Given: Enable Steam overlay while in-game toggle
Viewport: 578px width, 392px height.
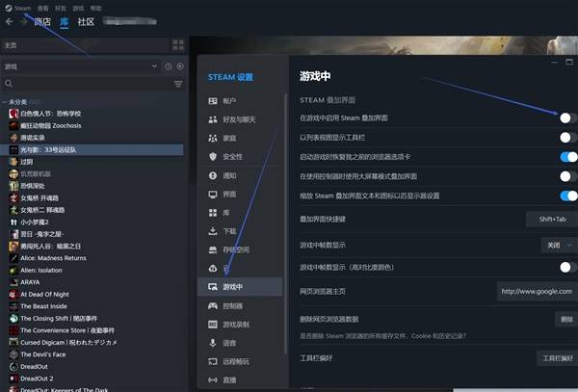Looking at the screenshot, I should (568, 118).
